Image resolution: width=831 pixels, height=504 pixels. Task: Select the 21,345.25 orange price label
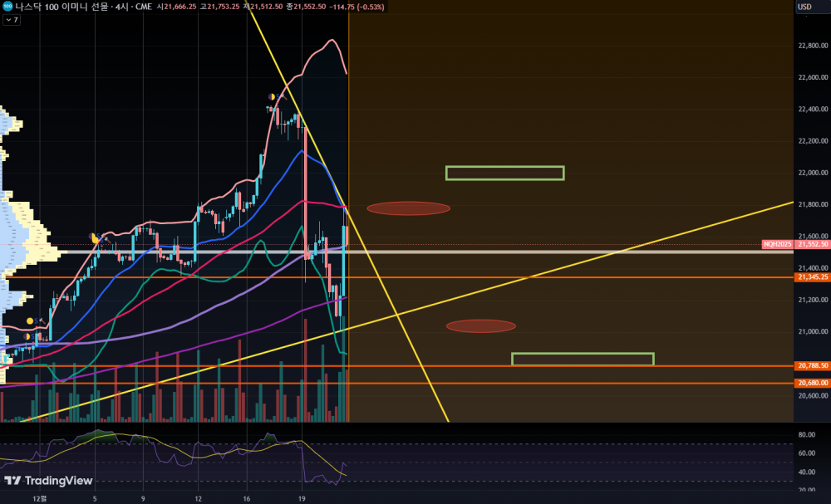click(x=812, y=277)
